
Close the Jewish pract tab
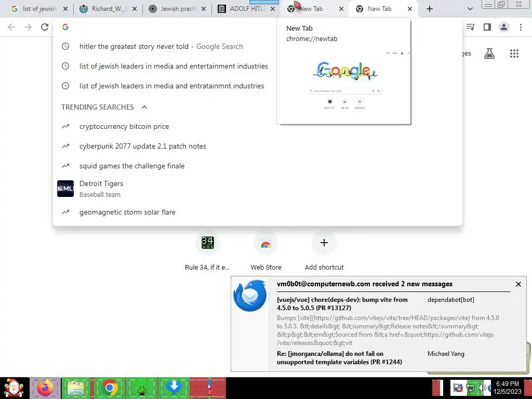point(204,9)
